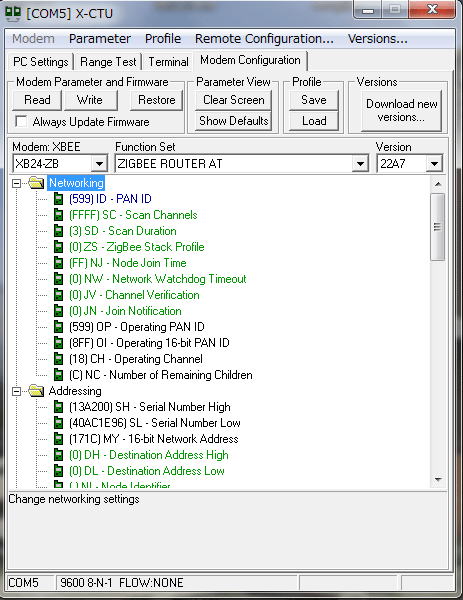This screenshot has width=463, height=600.
Task: Select (18) CH - Operating Channel text
Action: pos(136,359)
